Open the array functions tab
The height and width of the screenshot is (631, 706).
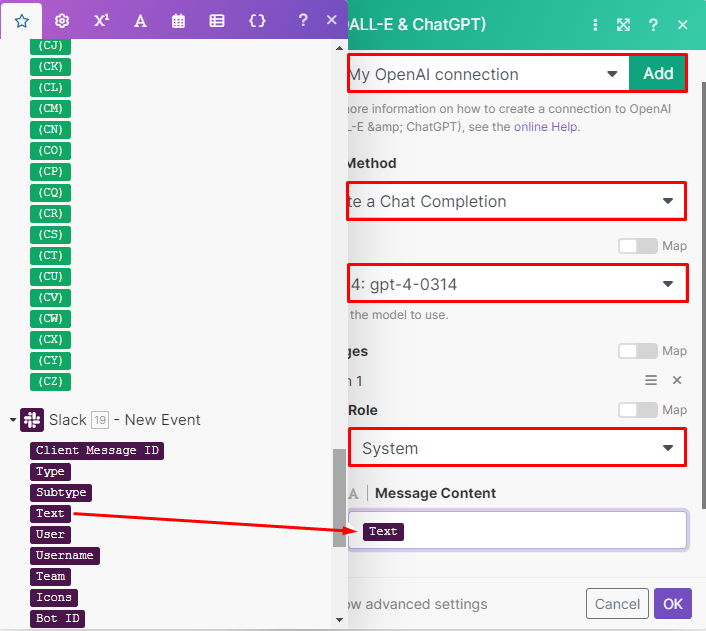point(217,21)
